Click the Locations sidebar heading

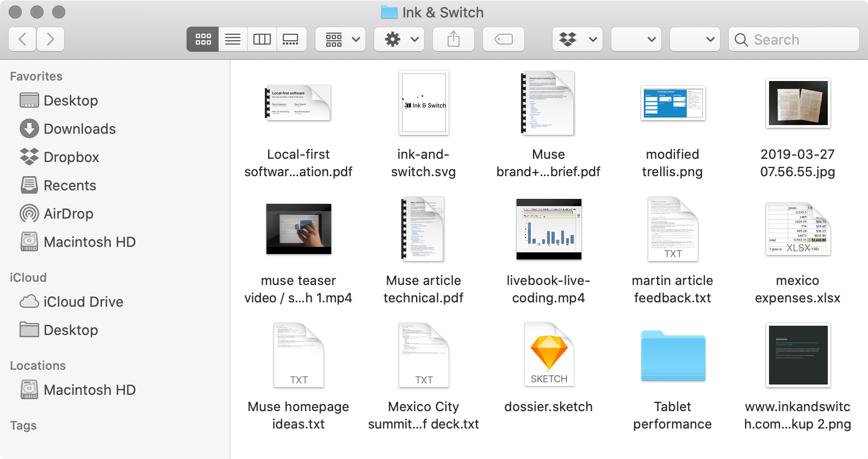(x=38, y=366)
